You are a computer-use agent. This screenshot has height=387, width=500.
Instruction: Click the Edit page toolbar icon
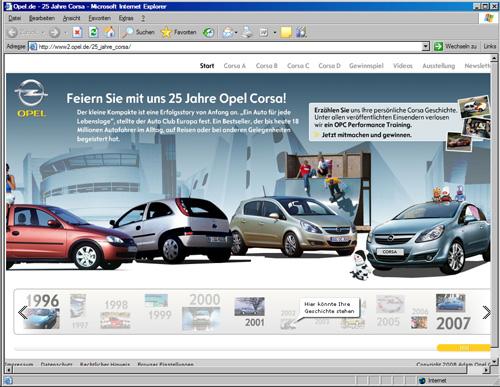264,32
